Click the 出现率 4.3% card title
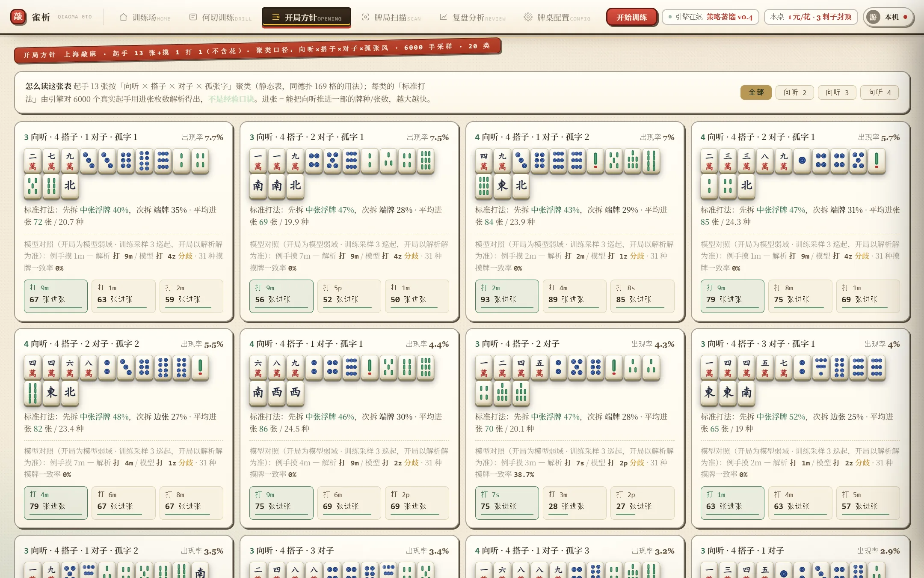The width and height of the screenshot is (924, 578). coord(517,344)
